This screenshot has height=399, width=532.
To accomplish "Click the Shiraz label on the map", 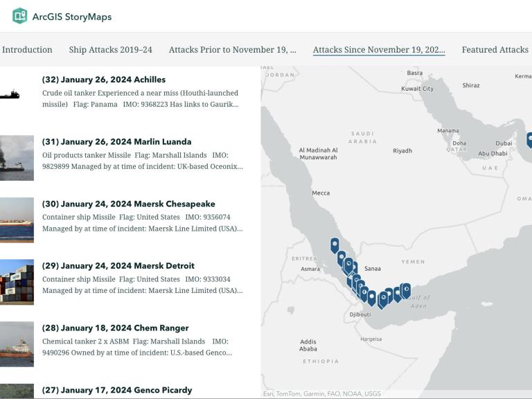I will (471, 85).
